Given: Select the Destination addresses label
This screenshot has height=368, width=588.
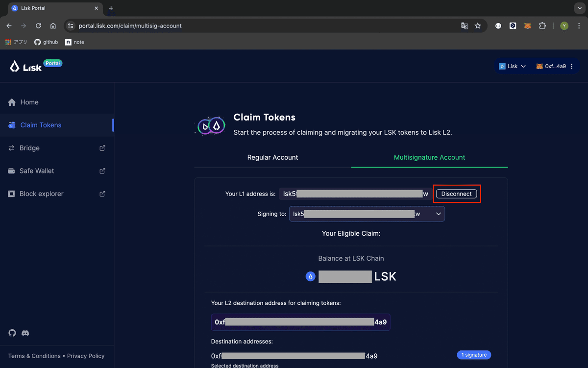Looking at the screenshot, I should [242, 342].
